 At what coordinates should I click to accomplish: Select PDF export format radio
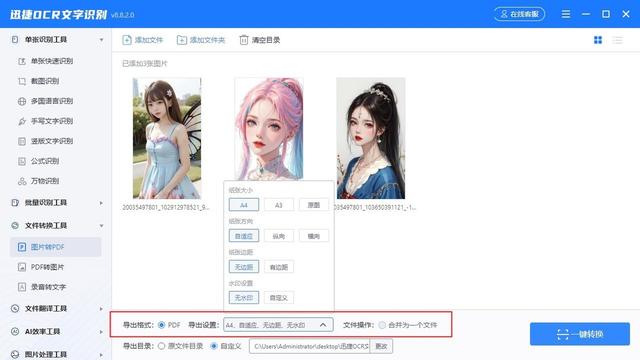tap(162, 325)
